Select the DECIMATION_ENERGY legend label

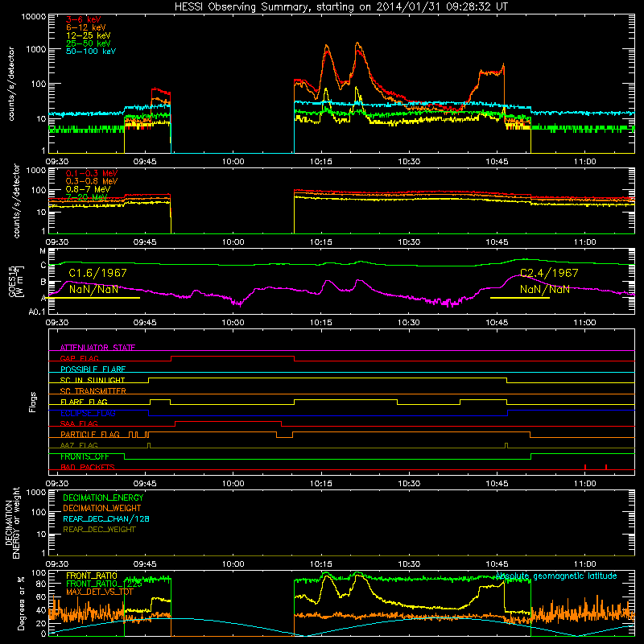(x=103, y=497)
